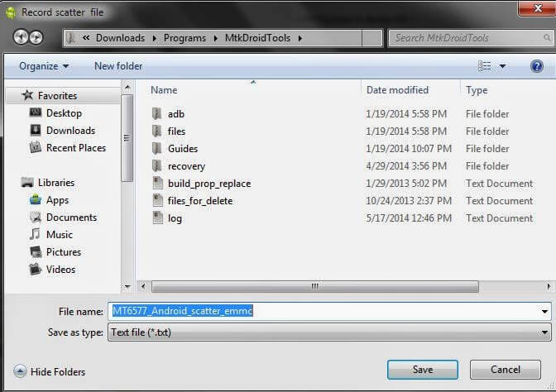The width and height of the screenshot is (556, 392).
Task: Click the Videos library icon
Action: [35, 269]
